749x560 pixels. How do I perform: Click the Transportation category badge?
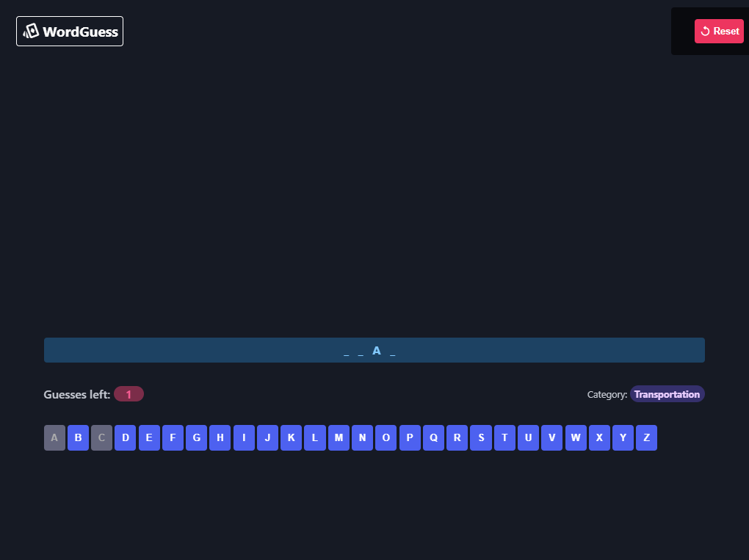tap(667, 393)
